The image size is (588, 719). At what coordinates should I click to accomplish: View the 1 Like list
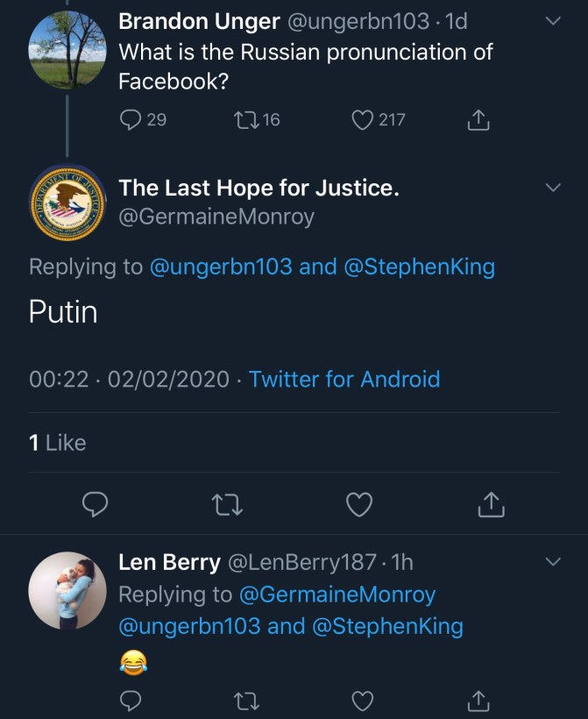(x=58, y=443)
